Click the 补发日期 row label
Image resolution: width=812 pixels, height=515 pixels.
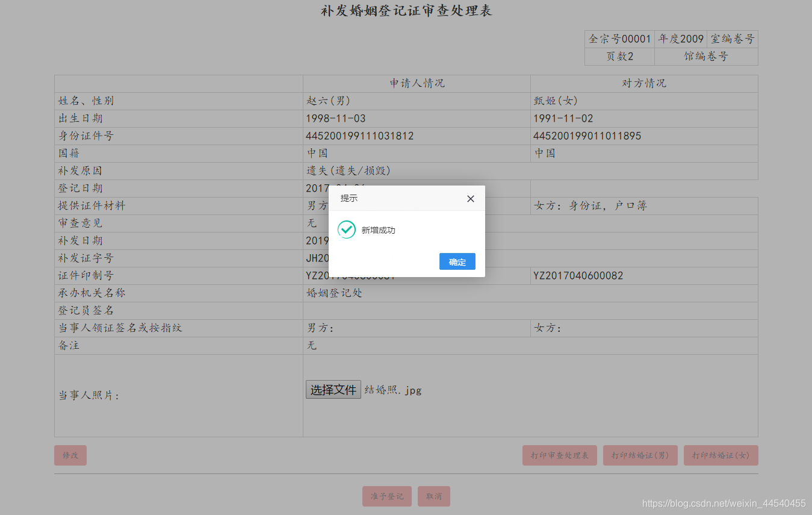pyautogui.click(x=80, y=240)
